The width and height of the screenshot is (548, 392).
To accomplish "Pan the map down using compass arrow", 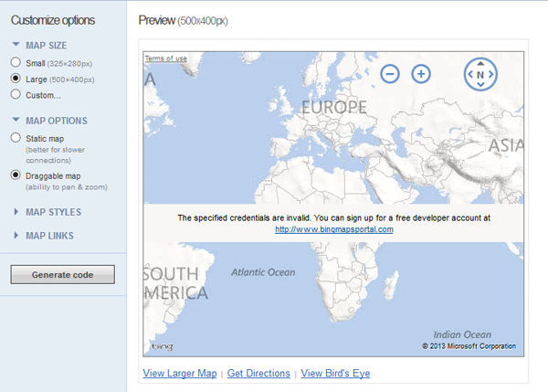I will (480, 85).
